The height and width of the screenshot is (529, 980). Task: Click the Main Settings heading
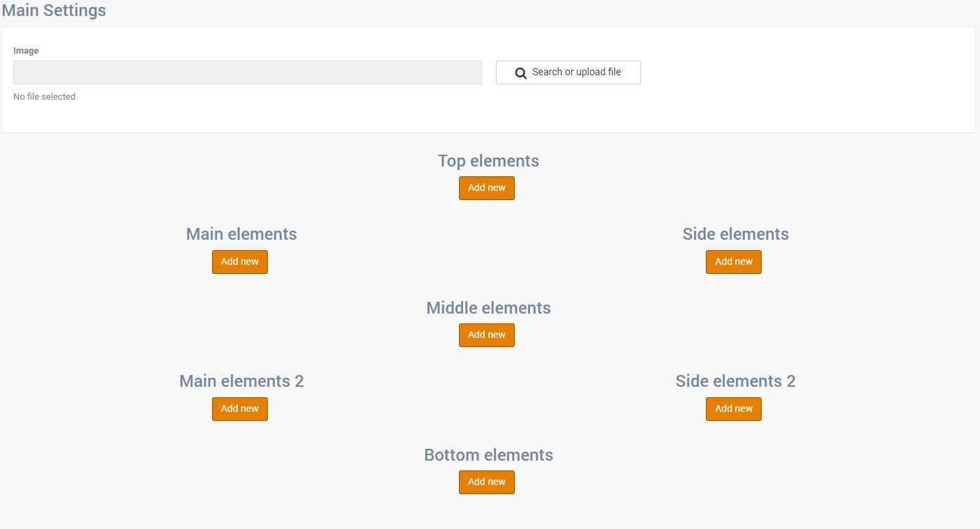tap(54, 10)
